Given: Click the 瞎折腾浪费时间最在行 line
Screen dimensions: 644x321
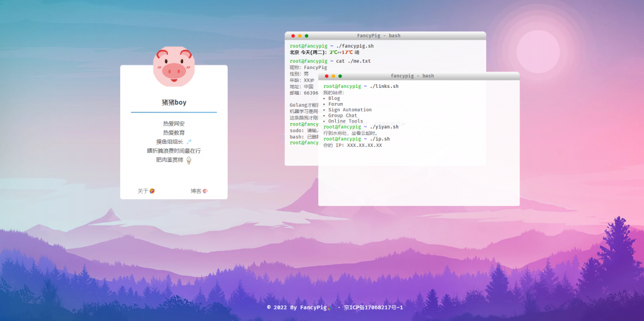Looking at the screenshot, I should tap(174, 151).
